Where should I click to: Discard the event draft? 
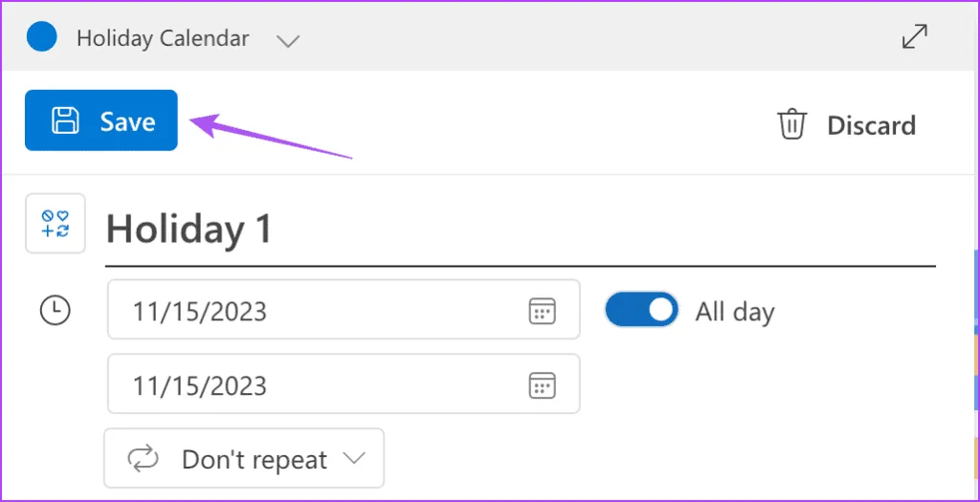coord(846,125)
